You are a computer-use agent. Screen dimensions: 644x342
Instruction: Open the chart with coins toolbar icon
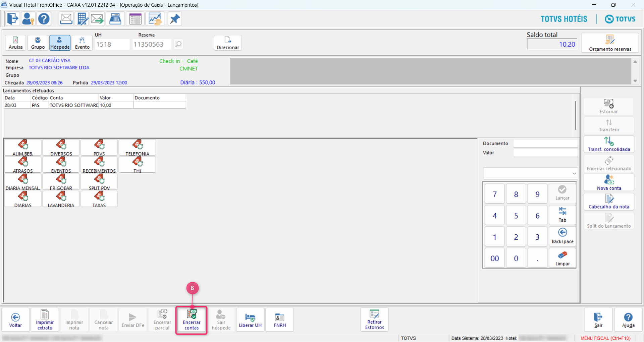[x=155, y=19]
